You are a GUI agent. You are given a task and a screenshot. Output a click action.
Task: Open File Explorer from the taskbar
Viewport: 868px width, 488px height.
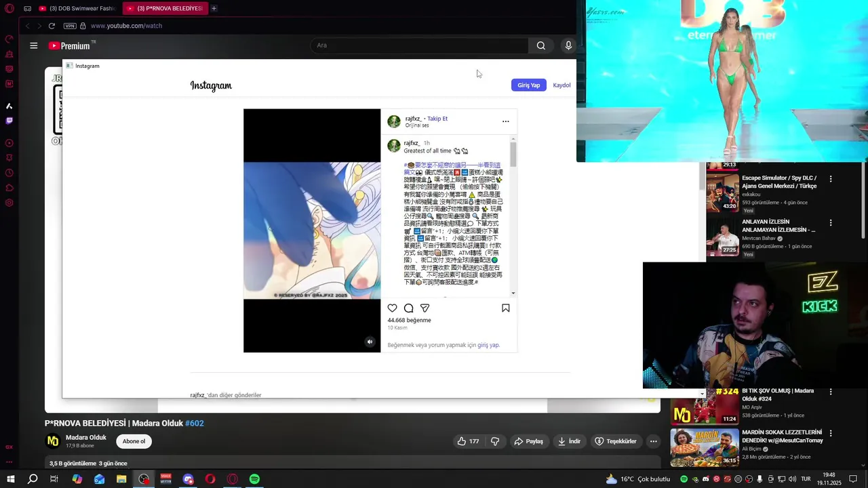pos(121,479)
